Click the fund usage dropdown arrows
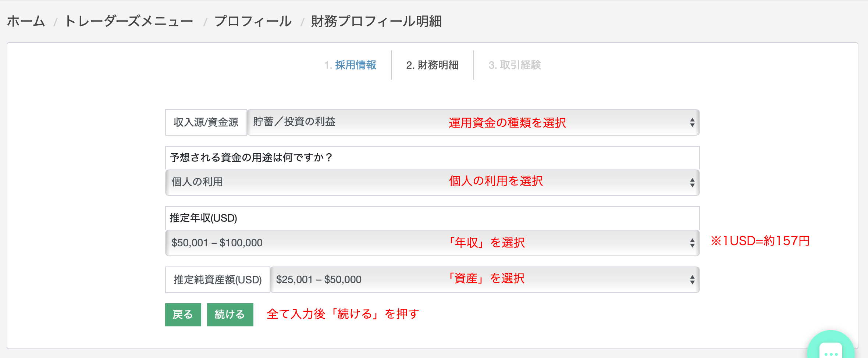Image resolution: width=868 pixels, height=358 pixels. (692, 183)
